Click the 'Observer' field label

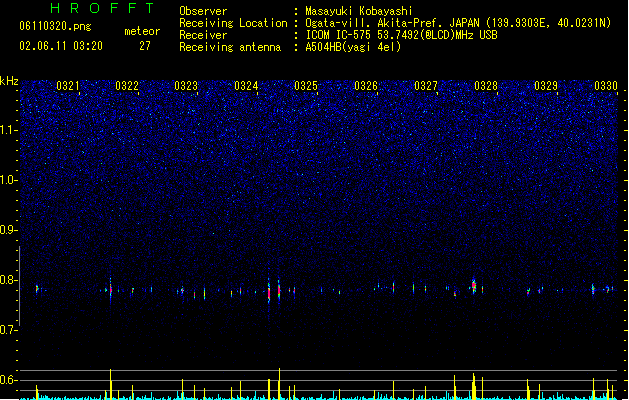(203, 11)
